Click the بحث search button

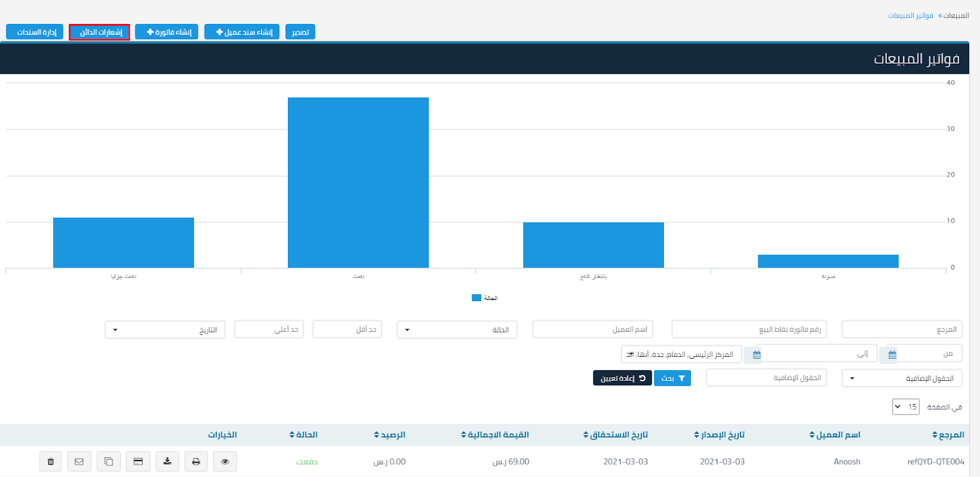click(672, 378)
